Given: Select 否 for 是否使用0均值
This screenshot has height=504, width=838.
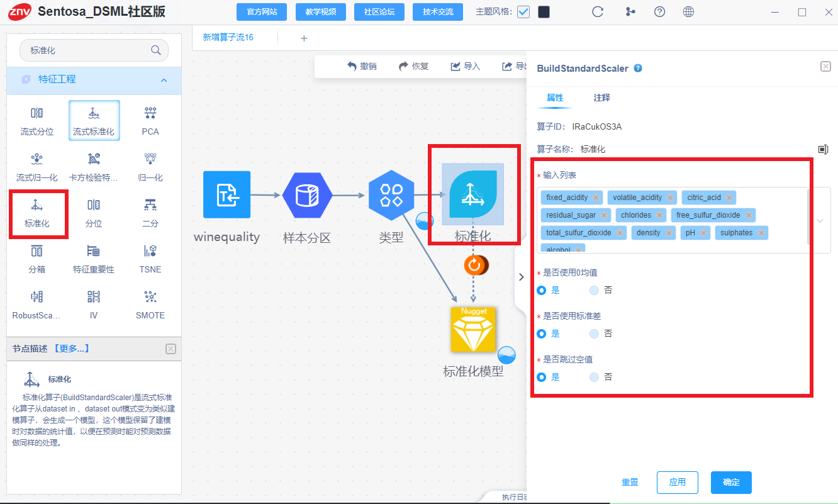Looking at the screenshot, I should point(594,290).
